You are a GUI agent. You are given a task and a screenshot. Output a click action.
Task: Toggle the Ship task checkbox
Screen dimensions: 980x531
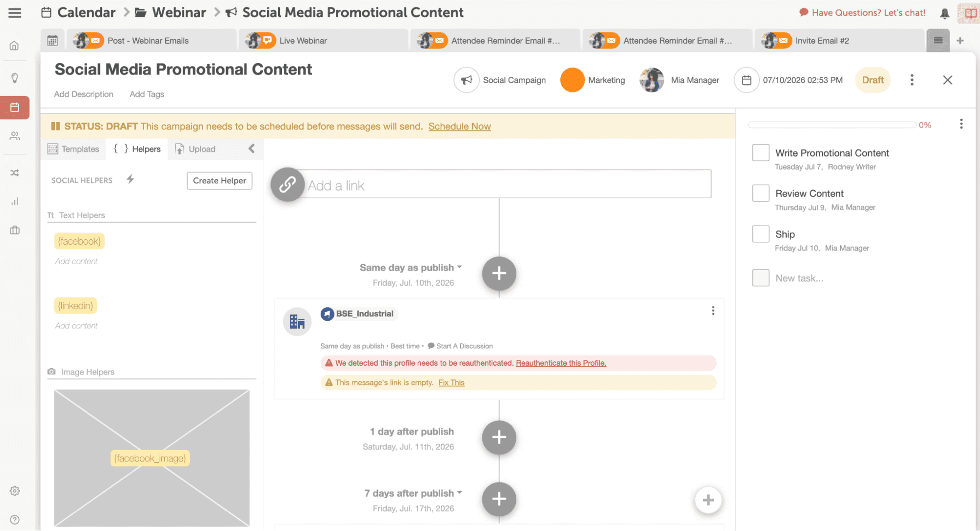(760, 233)
